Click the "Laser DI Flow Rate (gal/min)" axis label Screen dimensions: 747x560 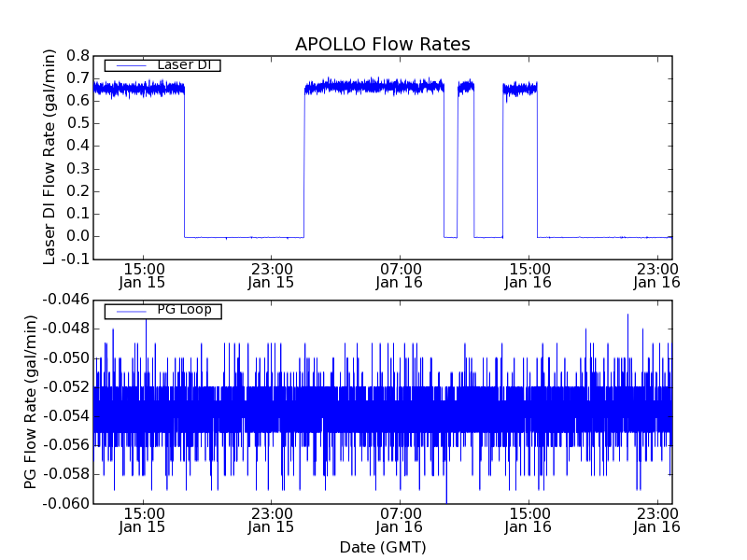point(49,157)
